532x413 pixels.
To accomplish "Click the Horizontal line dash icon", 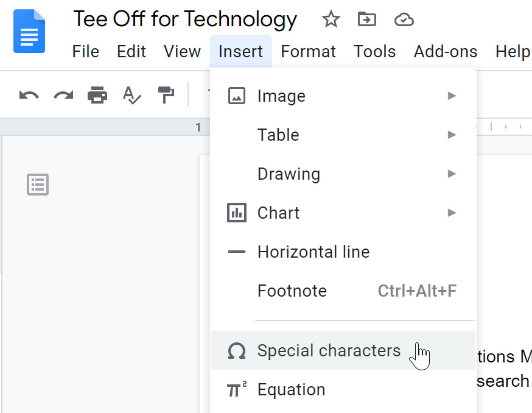I will pos(237,252).
